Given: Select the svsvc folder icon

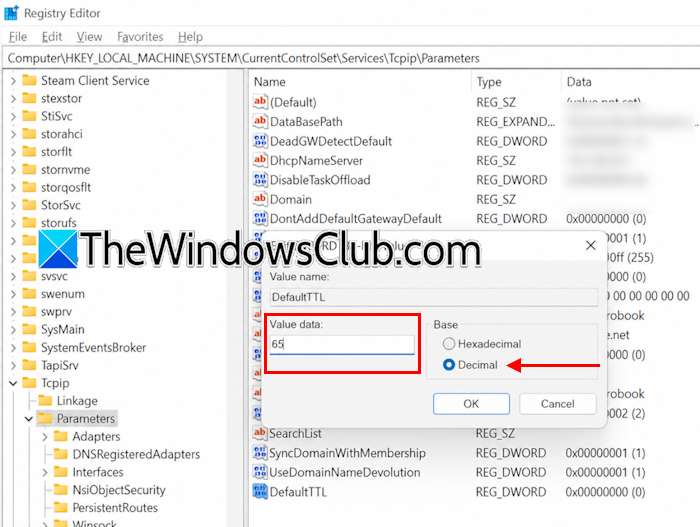Looking at the screenshot, I should pos(29,276).
